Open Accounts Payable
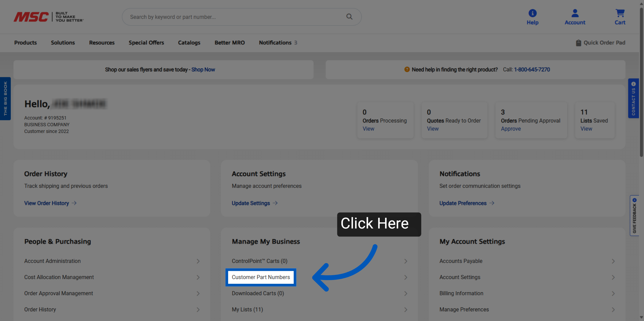 [461, 261]
